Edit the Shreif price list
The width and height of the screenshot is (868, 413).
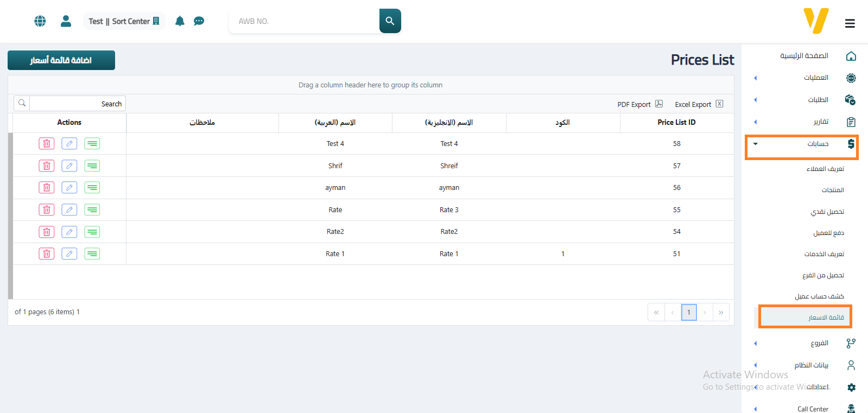click(69, 166)
